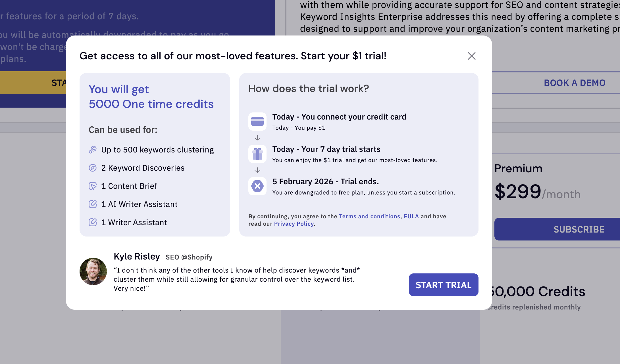
Task: Open the Terms and conditions link
Action: [x=369, y=216]
